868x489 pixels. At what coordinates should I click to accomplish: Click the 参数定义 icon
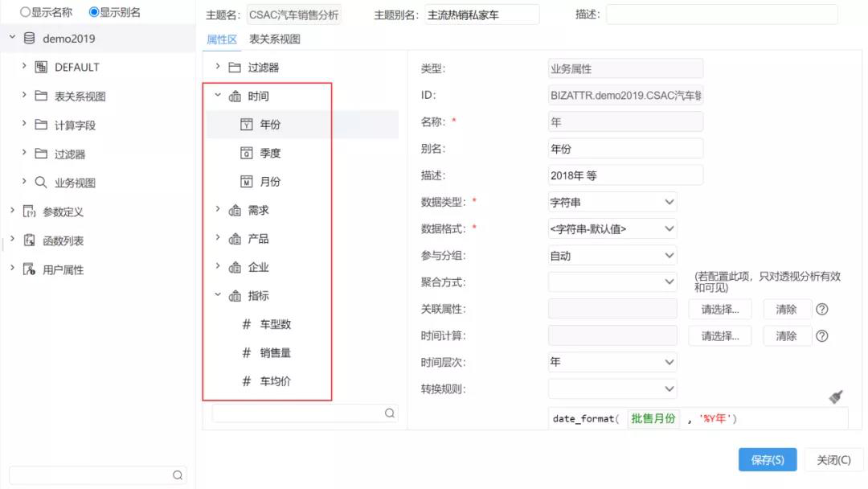(x=30, y=211)
